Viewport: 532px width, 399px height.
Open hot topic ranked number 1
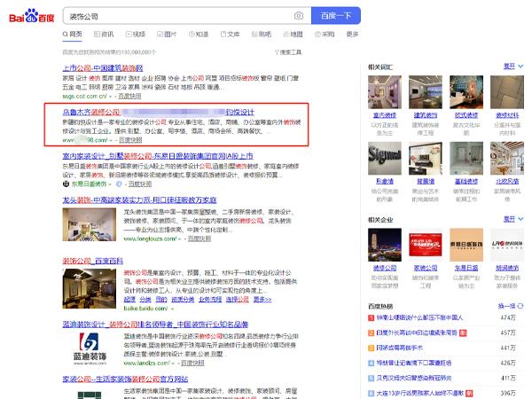(x=419, y=318)
